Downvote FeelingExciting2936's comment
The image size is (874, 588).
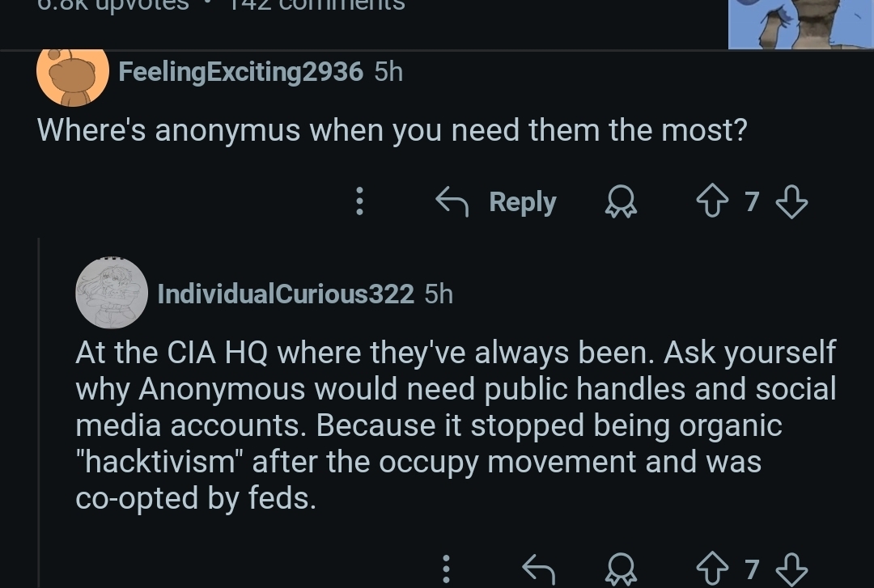791,201
